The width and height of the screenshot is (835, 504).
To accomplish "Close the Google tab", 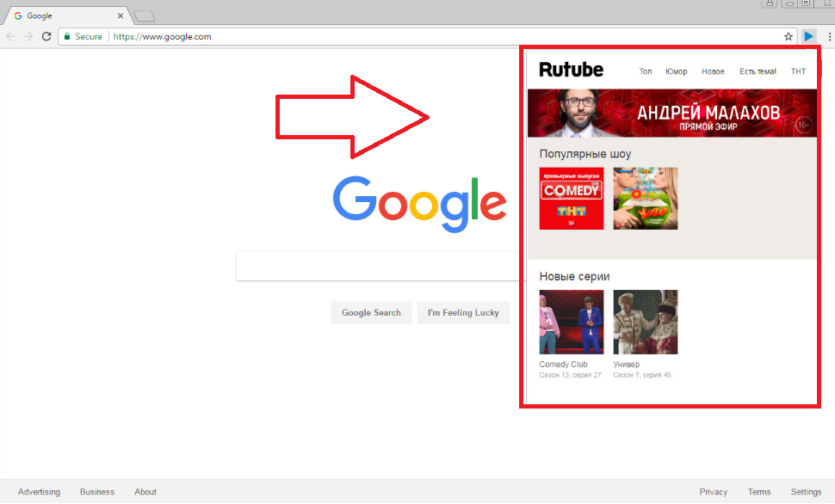I will 121,16.
